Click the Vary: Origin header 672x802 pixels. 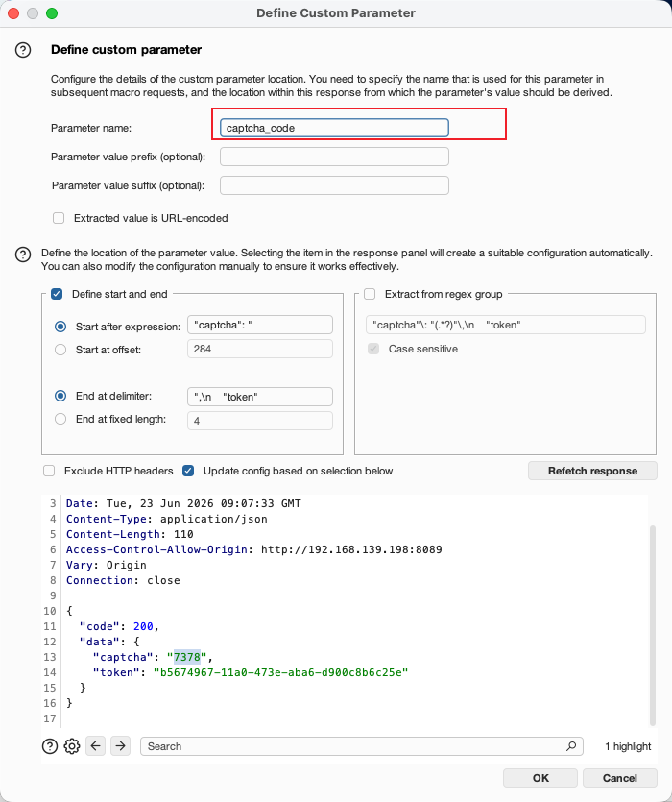pos(107,565)
